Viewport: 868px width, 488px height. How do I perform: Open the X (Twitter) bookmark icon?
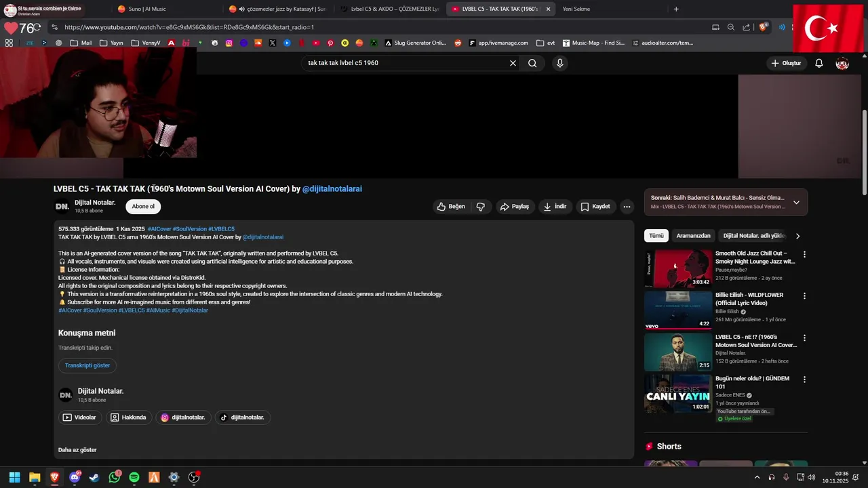point(273,43)
